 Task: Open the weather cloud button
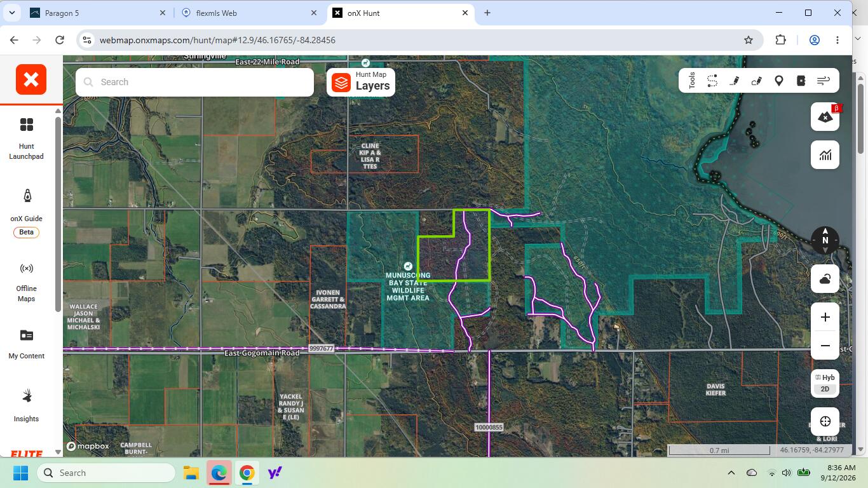coord(825,279)
